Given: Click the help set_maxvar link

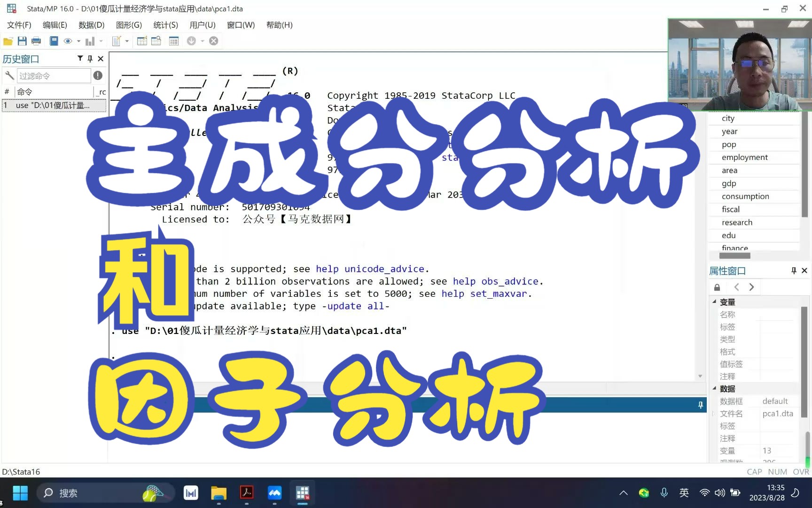Looking at the screenshot, I should [x=484, y=294].
